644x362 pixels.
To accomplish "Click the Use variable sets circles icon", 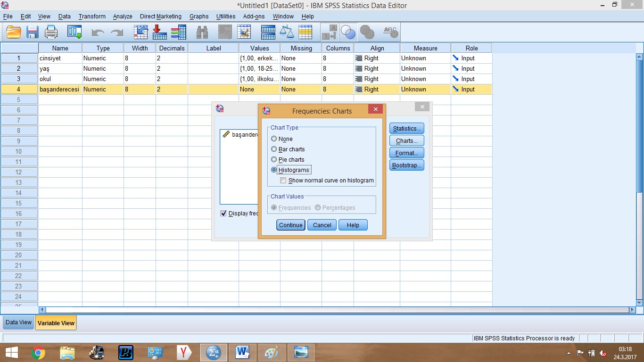I will click(x=348, y=32).
